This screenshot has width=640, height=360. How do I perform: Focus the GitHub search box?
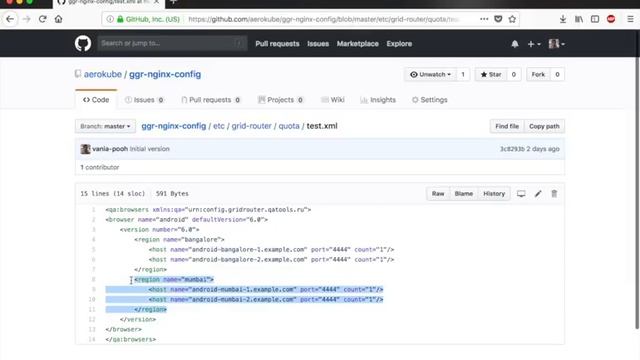click(172, 43)
